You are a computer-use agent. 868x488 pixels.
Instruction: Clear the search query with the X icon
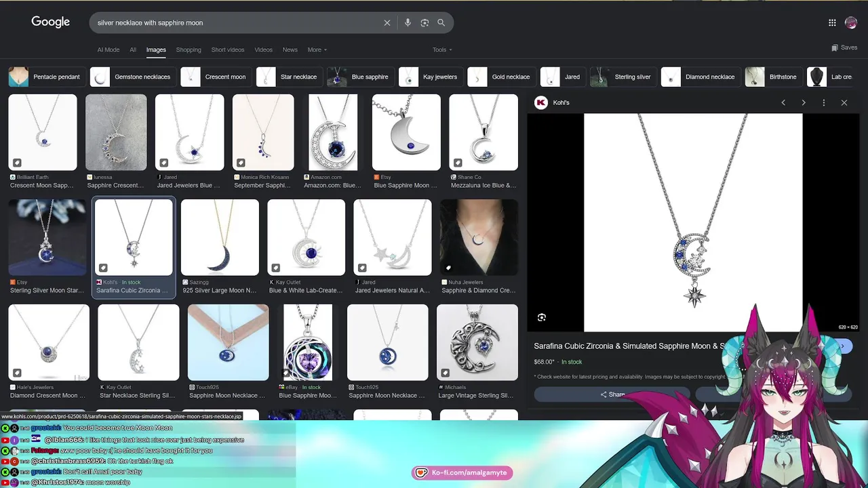coord(387,22)
